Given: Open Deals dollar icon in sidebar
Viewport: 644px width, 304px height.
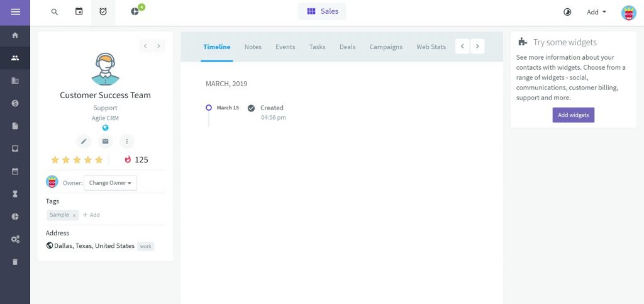Looking at the screenshot, I should pyautogui.click(x=15, y=103).
